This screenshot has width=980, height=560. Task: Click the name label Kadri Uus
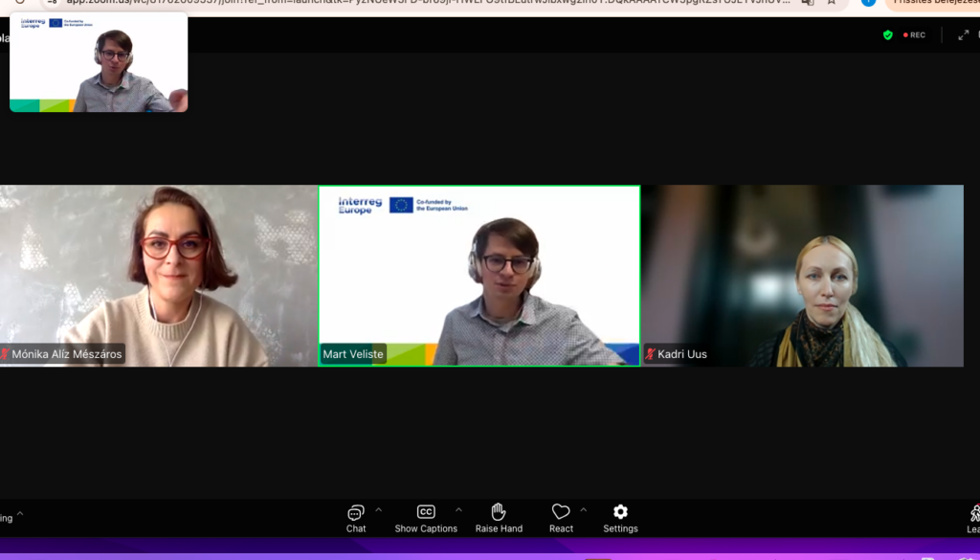(x=681, y=354)
